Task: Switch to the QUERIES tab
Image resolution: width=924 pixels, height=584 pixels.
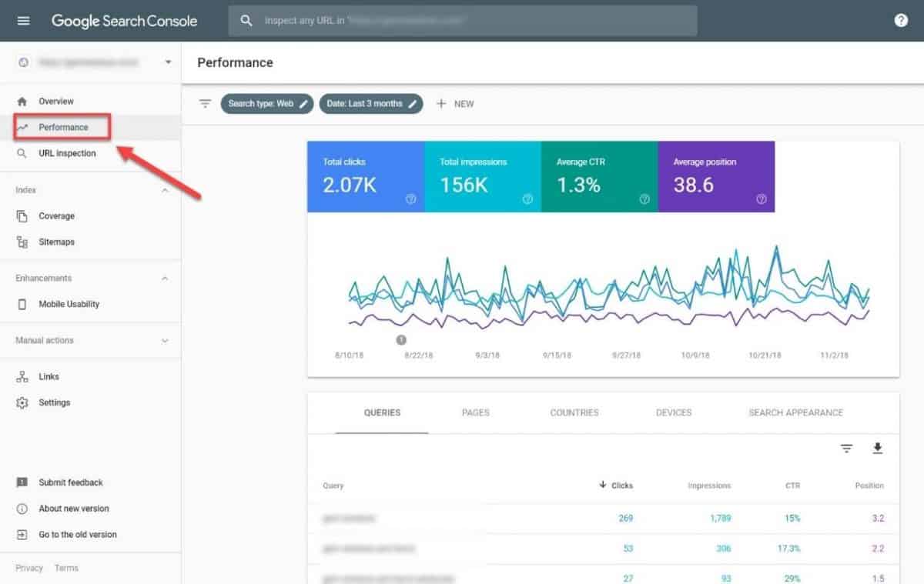Action: (382, 412)
